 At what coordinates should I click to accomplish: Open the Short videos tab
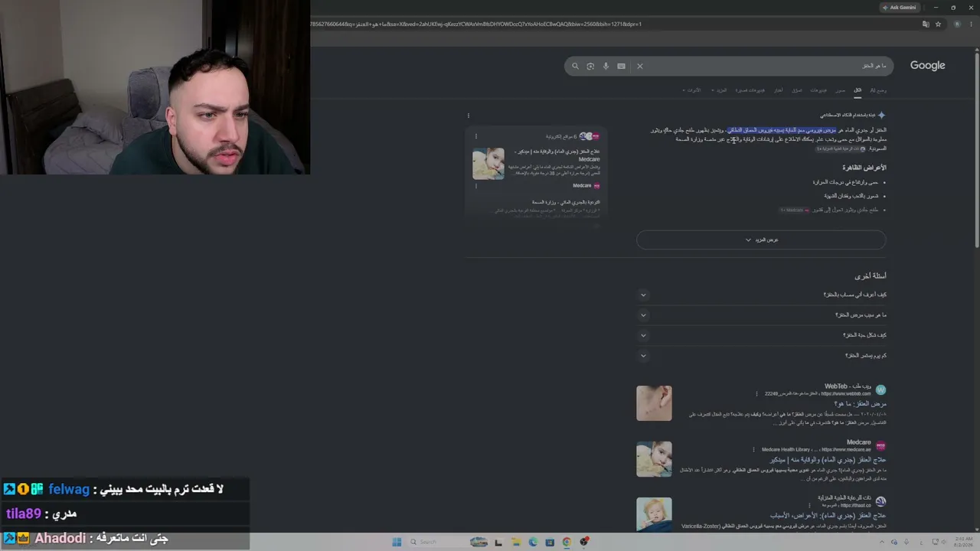pos(750,90)
